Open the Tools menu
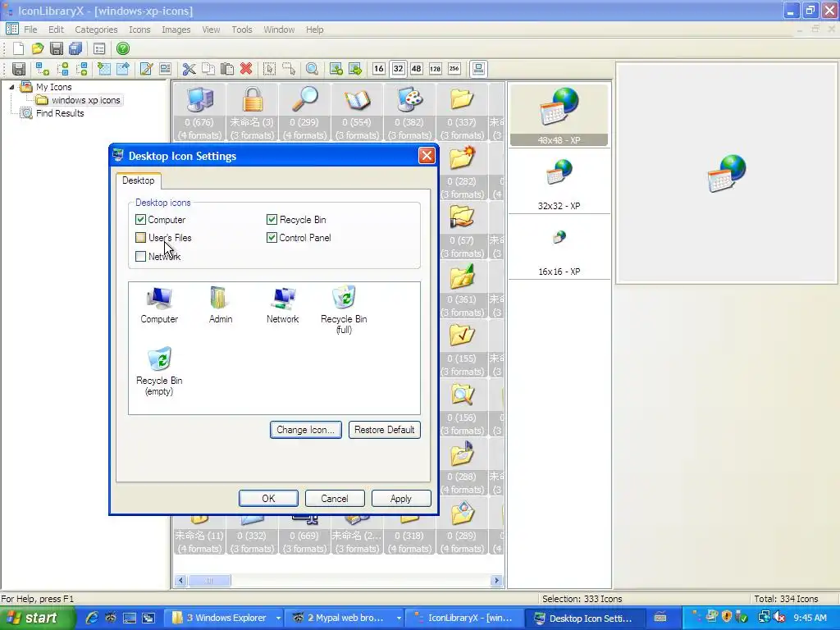 tap(242, 30)
